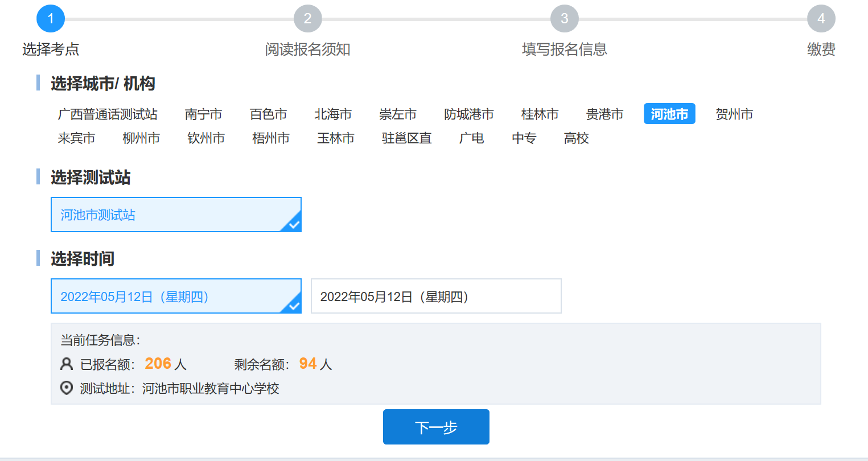Select the 高校 institution category
Screen dimensions: 868x461
[x=576, y=138]
